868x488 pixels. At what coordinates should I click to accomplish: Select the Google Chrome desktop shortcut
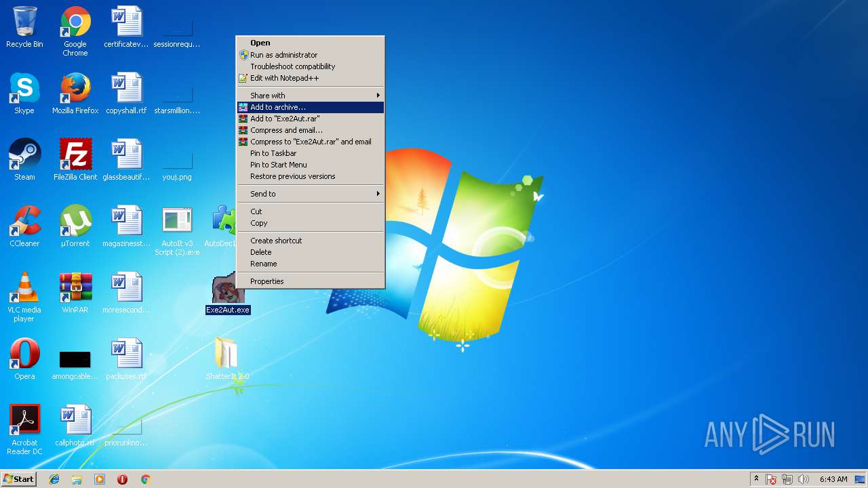click(x=75, y=32)
